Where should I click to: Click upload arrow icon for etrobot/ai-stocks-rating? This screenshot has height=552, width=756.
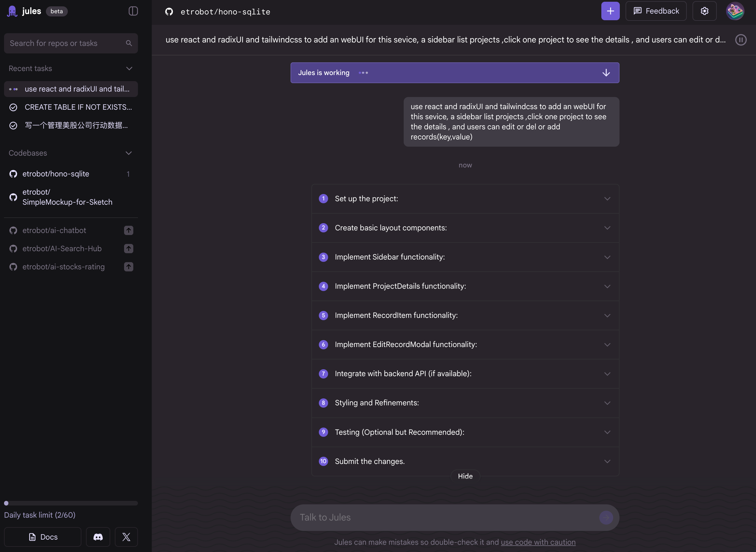(129, 267)
